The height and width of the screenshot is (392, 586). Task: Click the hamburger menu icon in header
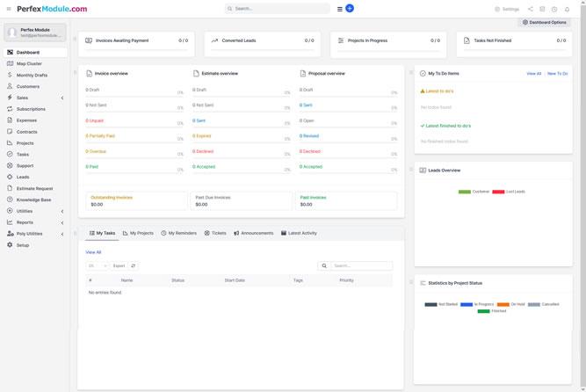click(340, 9)
